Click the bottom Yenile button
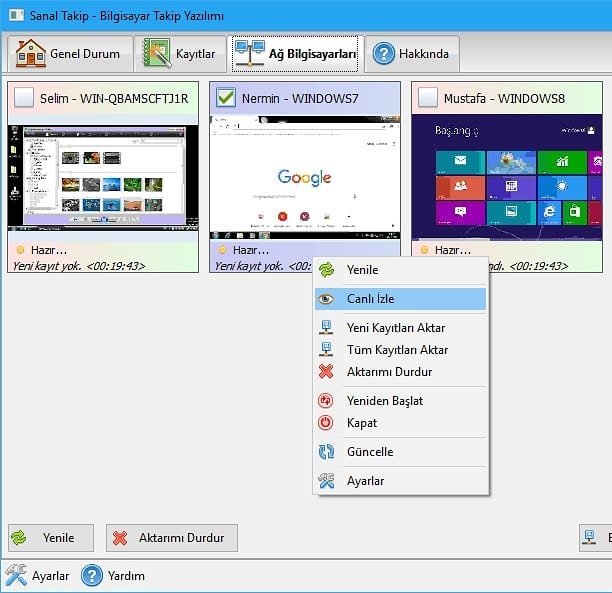Image resolution: width=612 pixels, height=593 pixels. pos(51,538)
